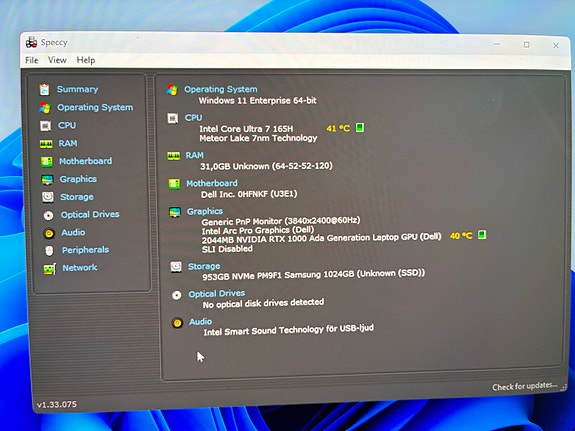575x431 pixels.
Task: Click the Summary clipboard icon in sidebar
Action: click(44, 90)
